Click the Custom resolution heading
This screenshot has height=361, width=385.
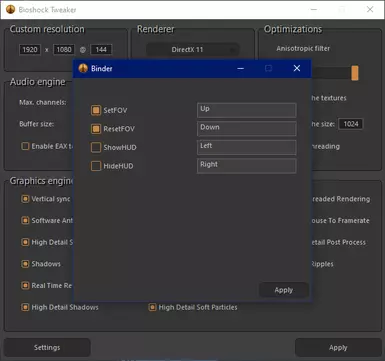point(47,29)
